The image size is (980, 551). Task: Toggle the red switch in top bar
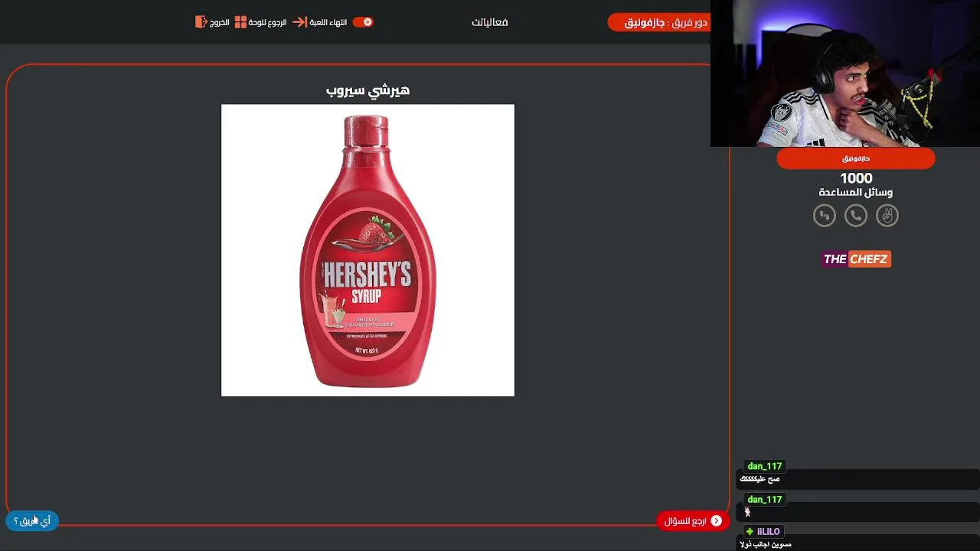click(x=363, y=22)
